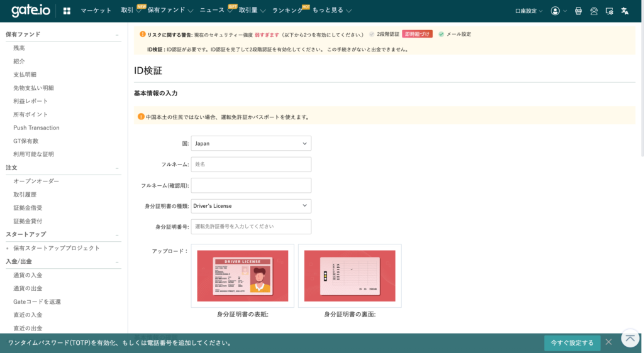Screen dimensions: 644x353
Task: Open the 口座設定 dropdown
Action: coord(528,11)
